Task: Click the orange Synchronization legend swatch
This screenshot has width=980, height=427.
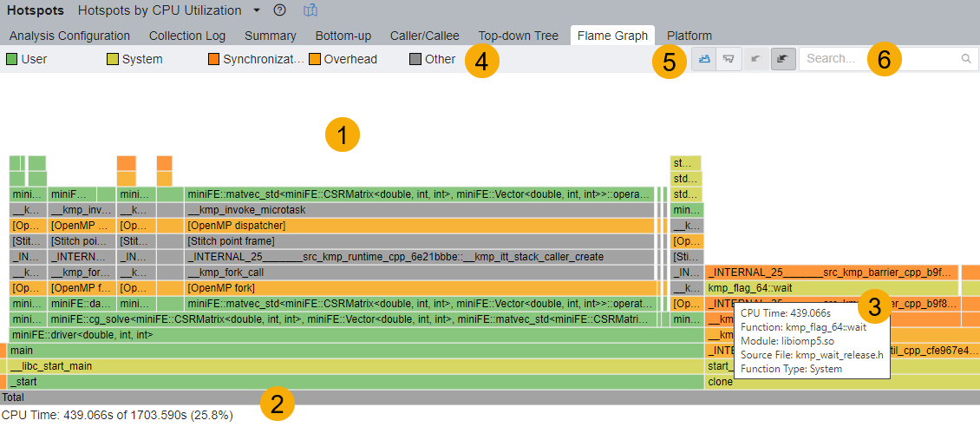Action: click(x=213, y=59)
